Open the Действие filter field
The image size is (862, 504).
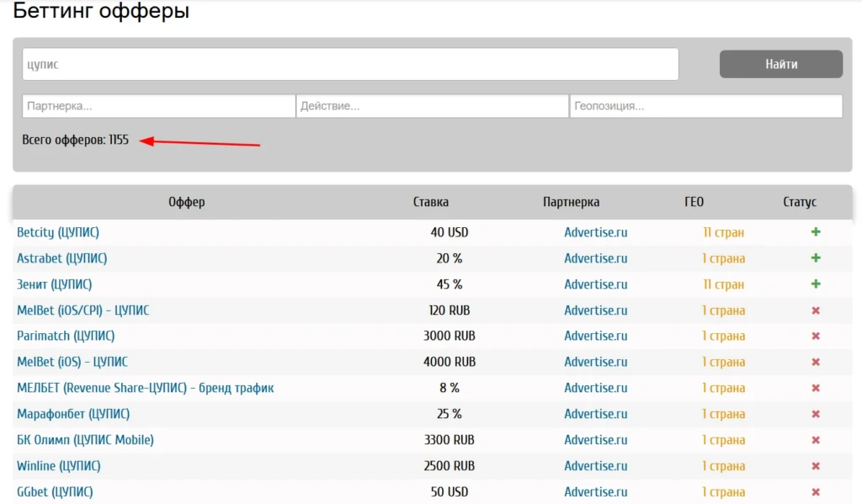[x=432, y=106]
